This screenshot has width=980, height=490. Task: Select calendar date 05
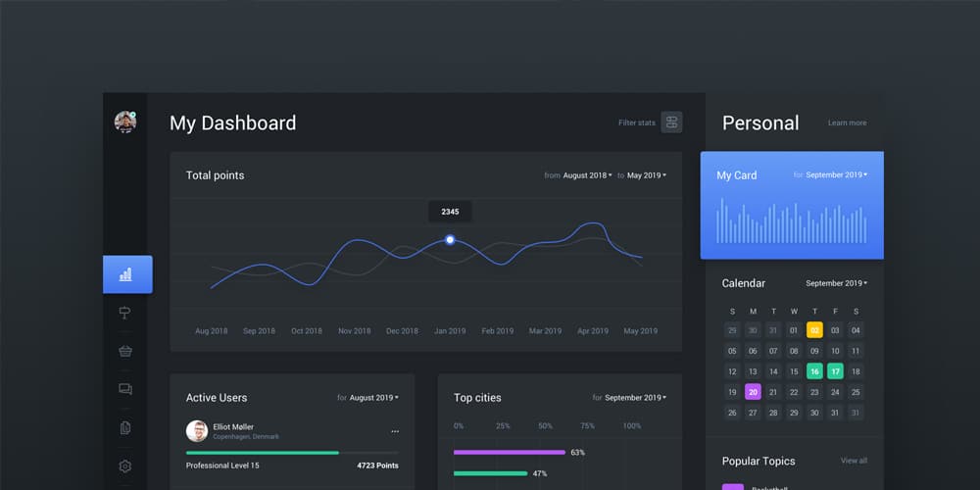(732, 351)
